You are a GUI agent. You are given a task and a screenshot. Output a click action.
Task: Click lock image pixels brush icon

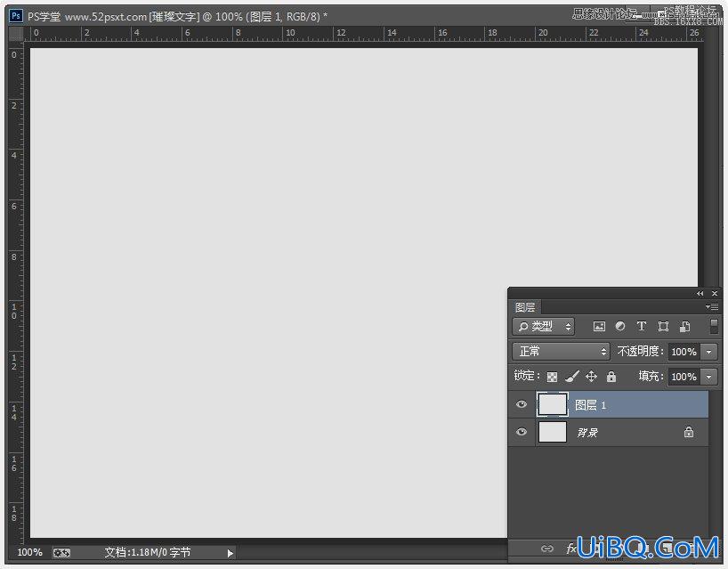coord(572,377)
